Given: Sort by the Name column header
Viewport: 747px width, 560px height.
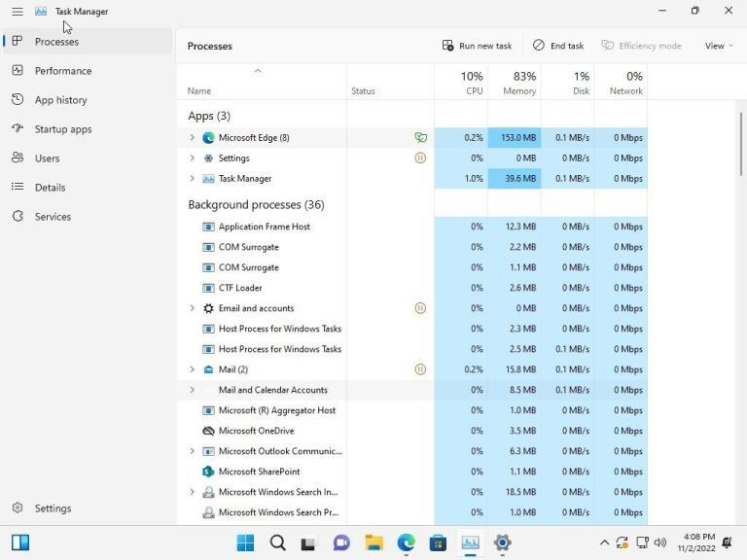Looking at the screenshot, I should point(262,82).
